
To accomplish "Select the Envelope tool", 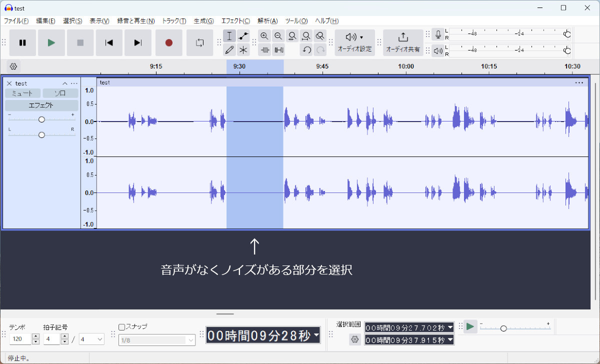I will click(243, 36).
